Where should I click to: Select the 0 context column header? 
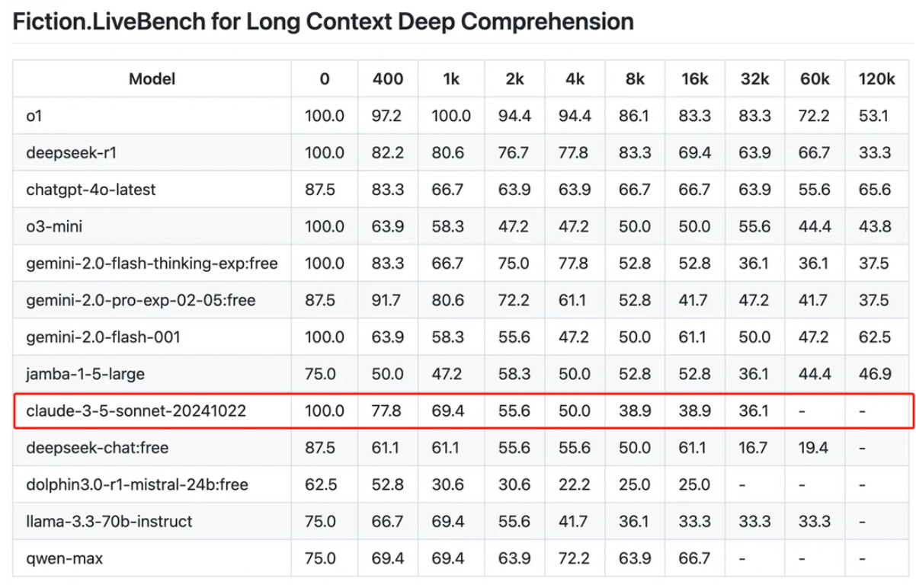point(325,78)
